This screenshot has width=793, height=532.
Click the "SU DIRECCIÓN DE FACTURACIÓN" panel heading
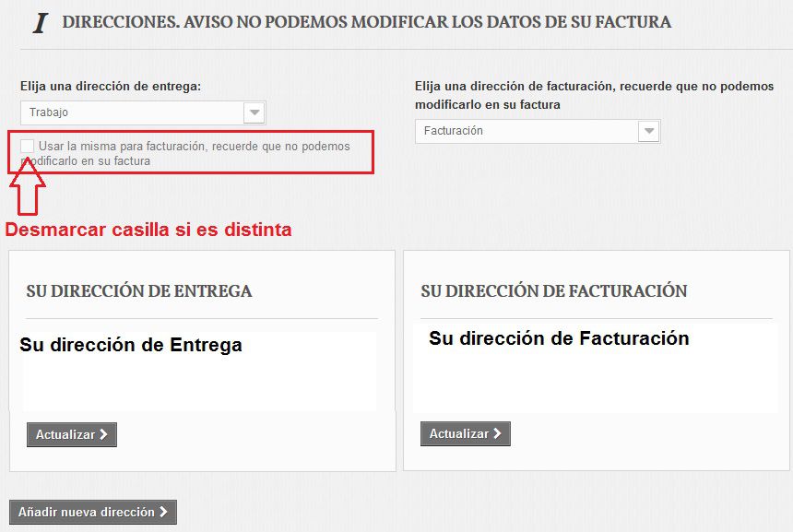click(x=553, y=291)
